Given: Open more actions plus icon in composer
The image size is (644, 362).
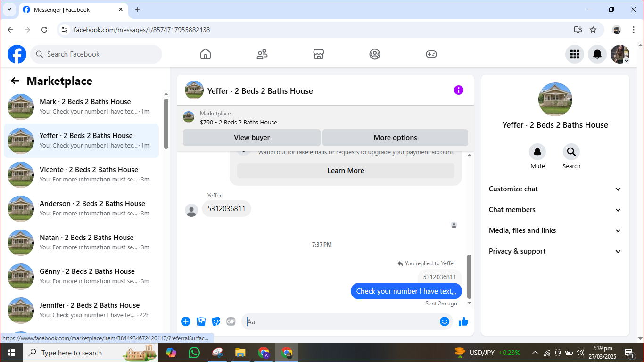Looking at the screenshot, I should point(186,321).
